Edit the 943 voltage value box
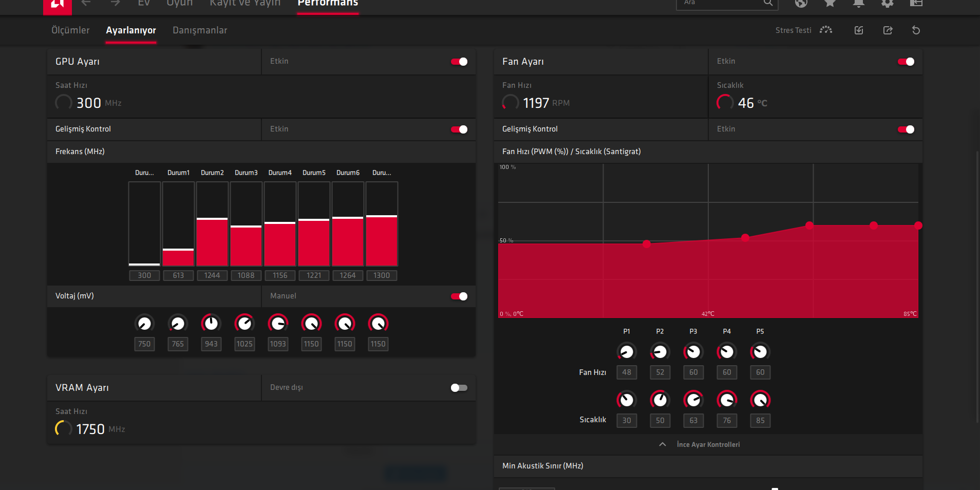 pyautogui.click(x=211, y=344)
